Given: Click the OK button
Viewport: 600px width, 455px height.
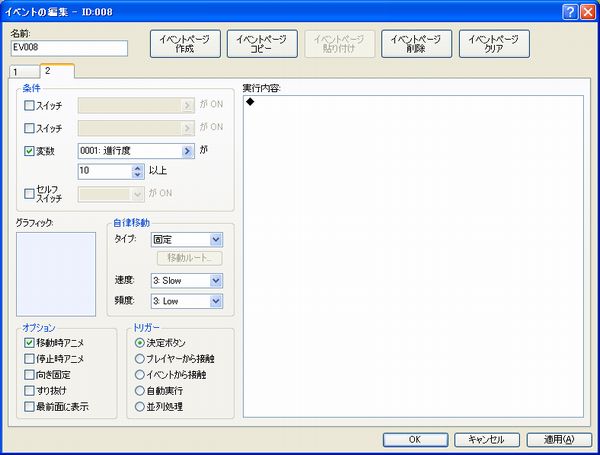Looking at the screenshot, I should click(x=415, y=440).
